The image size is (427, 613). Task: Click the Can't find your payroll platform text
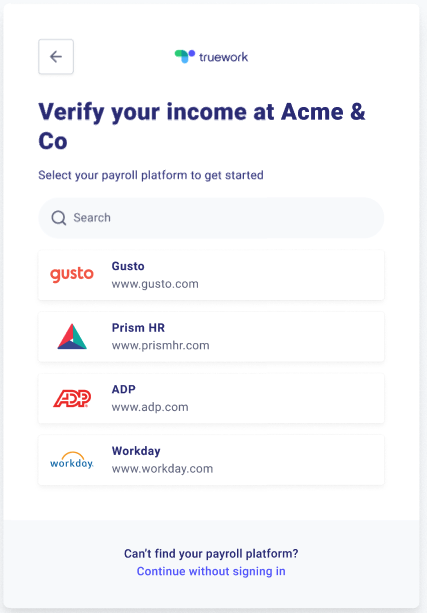[211, 554]
